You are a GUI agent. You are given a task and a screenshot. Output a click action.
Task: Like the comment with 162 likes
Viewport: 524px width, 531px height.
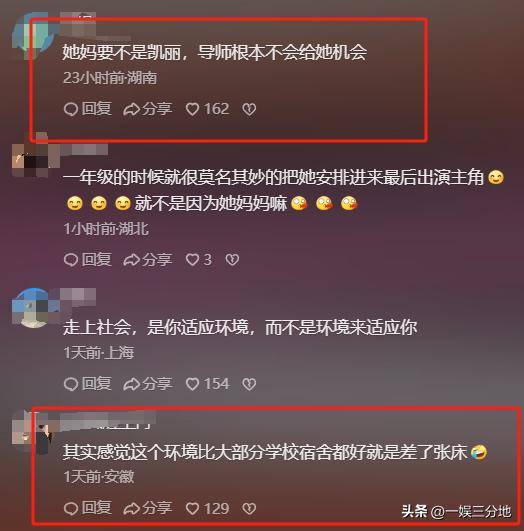click(208, 109)
